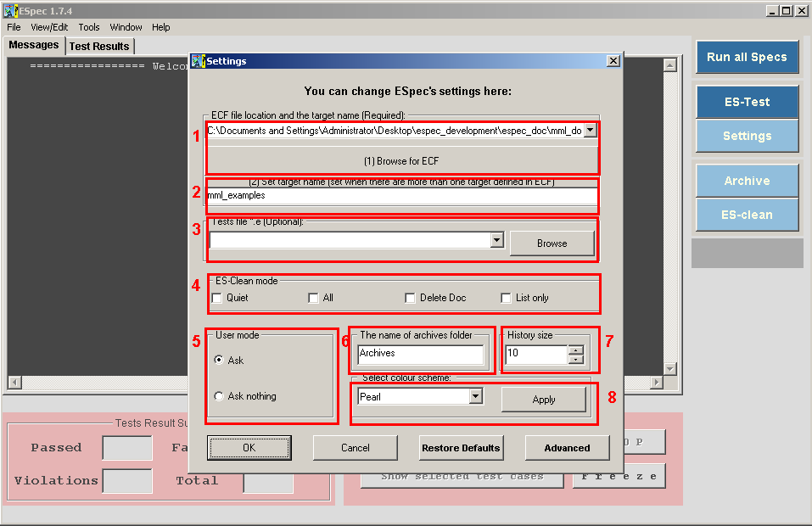This screenshot has width=812, height=526.
Task: Toggle the Delete Doc checkbox
Action: pyautogui.click(x=410, y=298)
